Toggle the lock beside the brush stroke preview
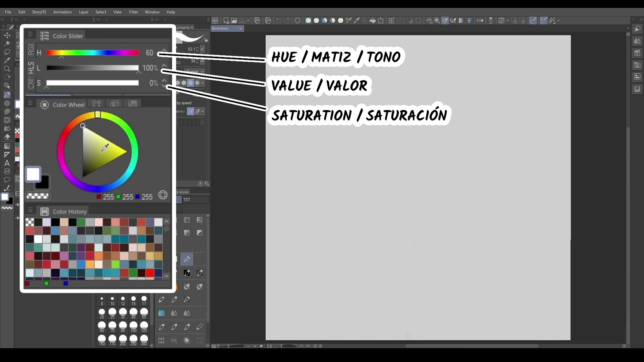The height and width of the screenshot is (362, 644). pyautogui.click(x=206, y=40)
